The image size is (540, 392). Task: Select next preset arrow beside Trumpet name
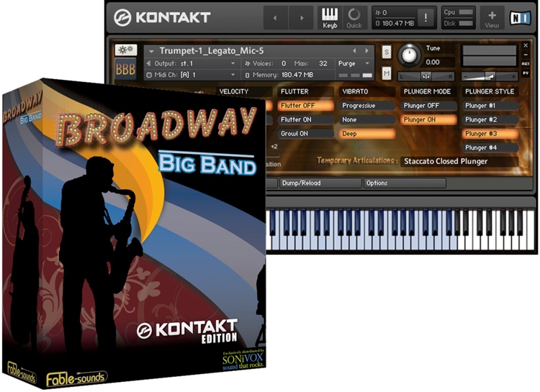click(367, 51)
